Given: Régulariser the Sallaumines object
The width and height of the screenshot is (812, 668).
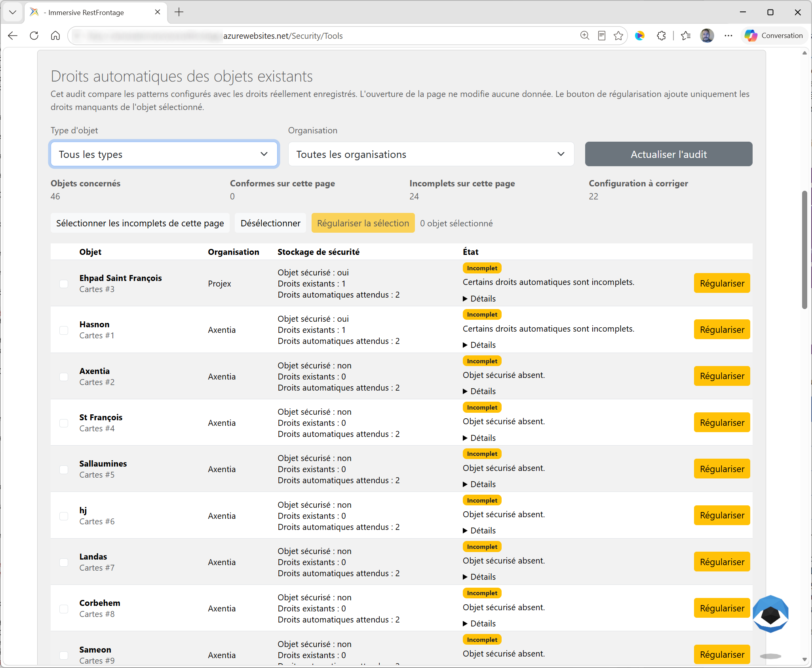Looking at the screenshot, I should pos(722,469).
